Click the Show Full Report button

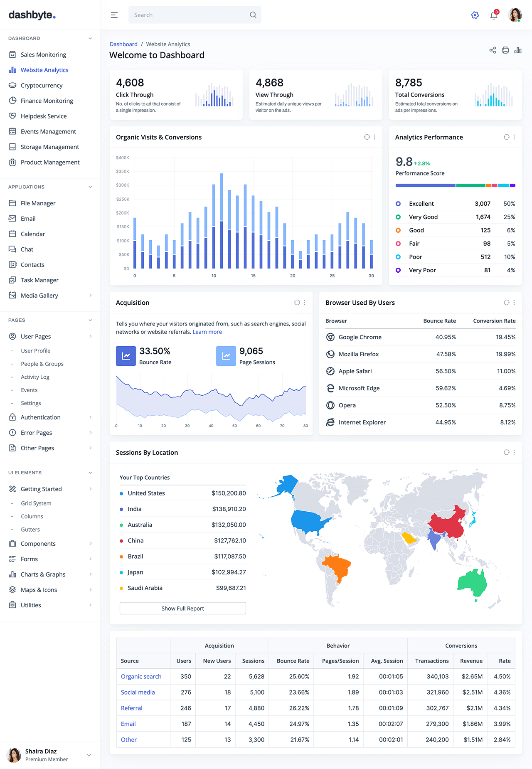tap(183, 609)
